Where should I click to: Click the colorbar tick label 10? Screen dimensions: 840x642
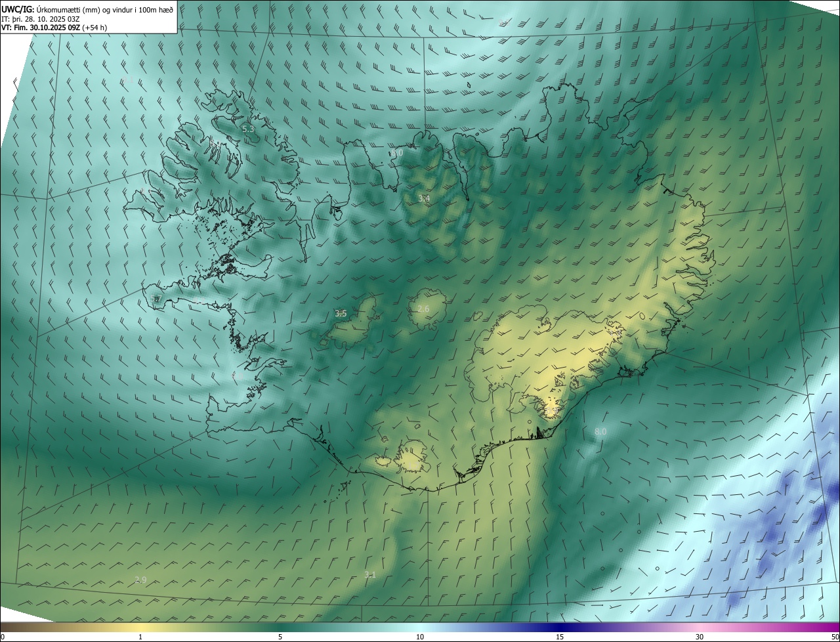click(x=420, y=637)
